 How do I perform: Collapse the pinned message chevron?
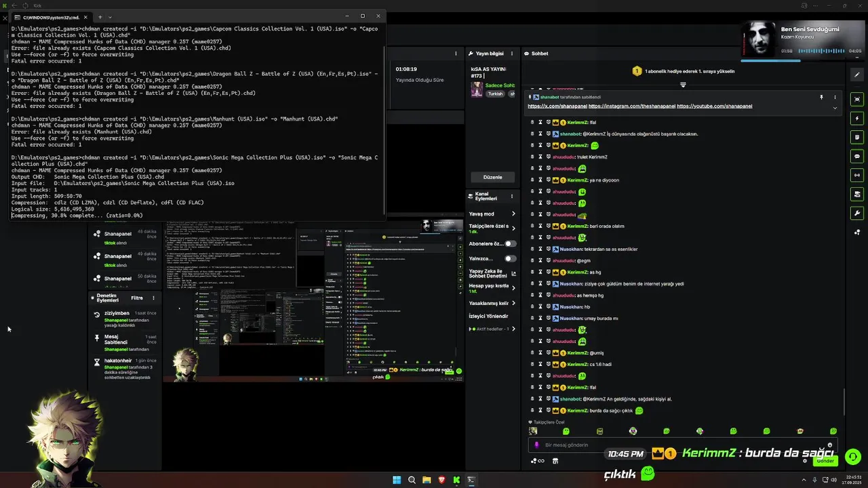[x=835, y=108]
